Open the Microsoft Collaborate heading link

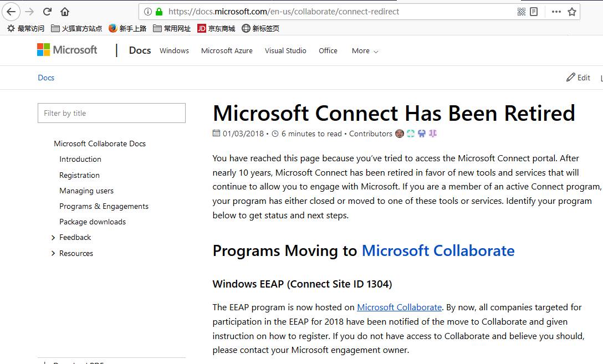point(438,251)
